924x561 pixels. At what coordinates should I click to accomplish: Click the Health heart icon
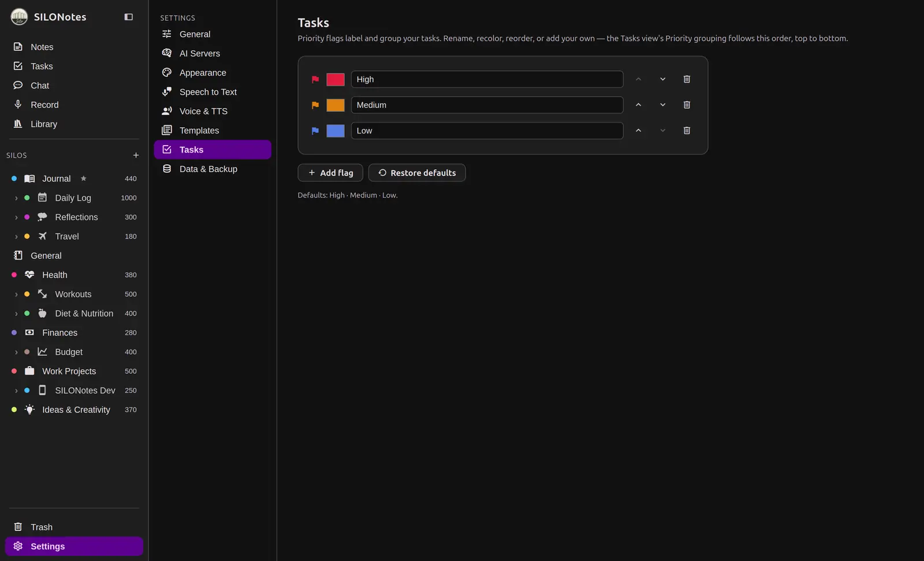pyautogui.click(x=29, y=275)
